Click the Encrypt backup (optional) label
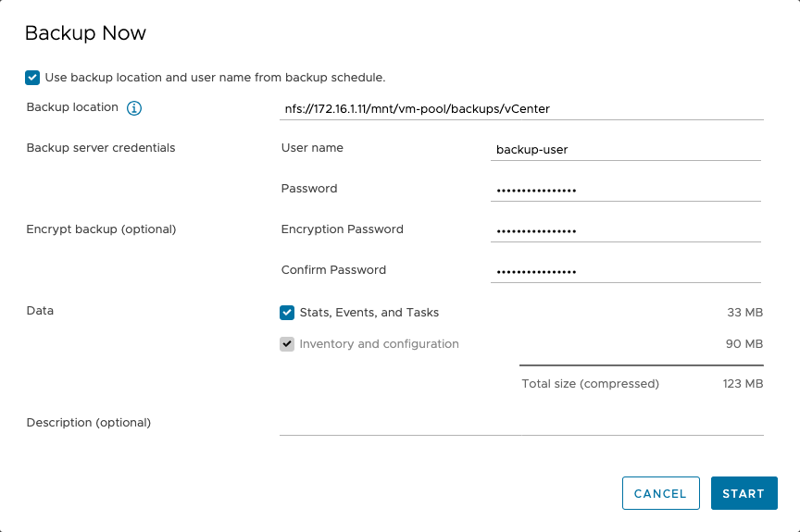Screen dimensions: 800x532 pyautogui.click(x=101, y=229)
